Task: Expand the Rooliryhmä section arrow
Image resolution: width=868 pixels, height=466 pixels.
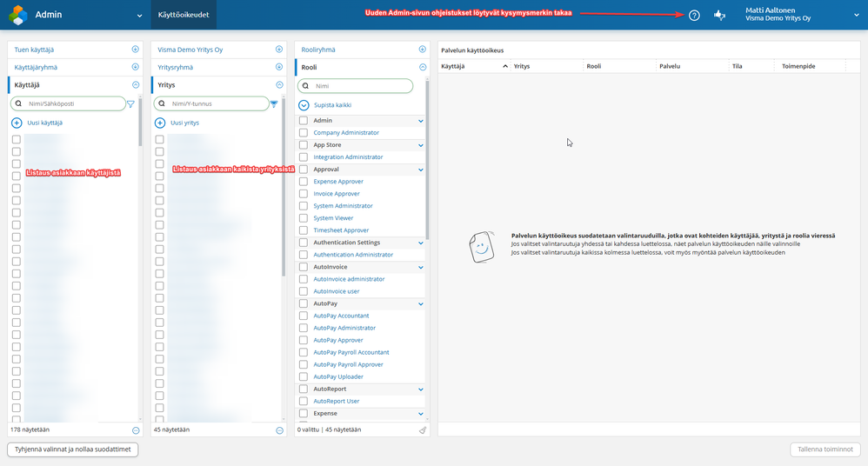Action: [423, 50]
